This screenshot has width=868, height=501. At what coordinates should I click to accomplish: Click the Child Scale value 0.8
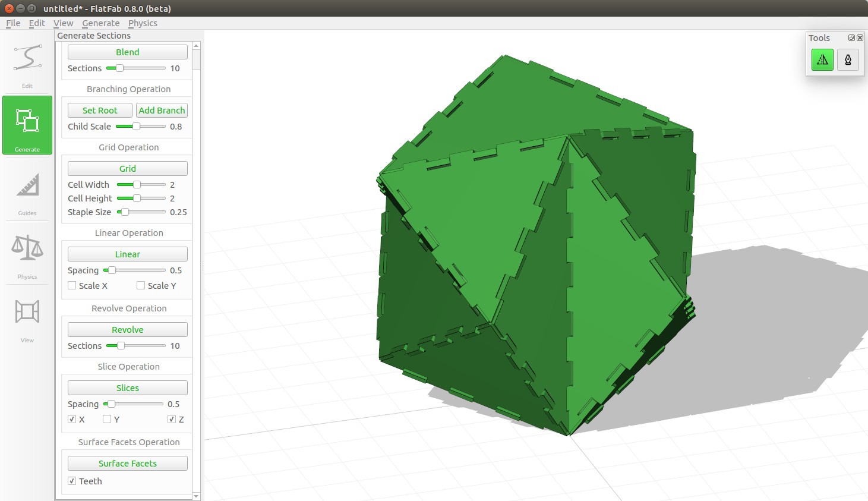(176, 127)
